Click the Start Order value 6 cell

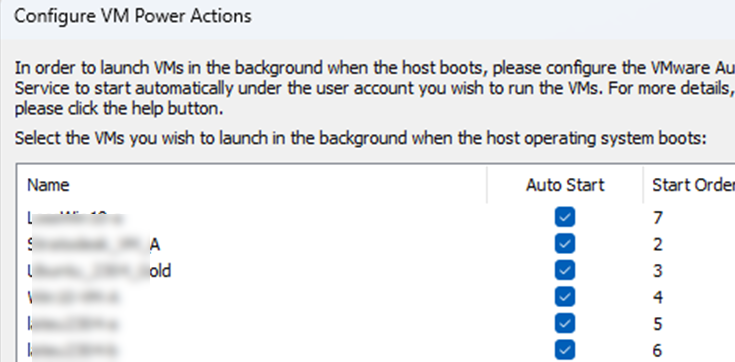(658, 350)
